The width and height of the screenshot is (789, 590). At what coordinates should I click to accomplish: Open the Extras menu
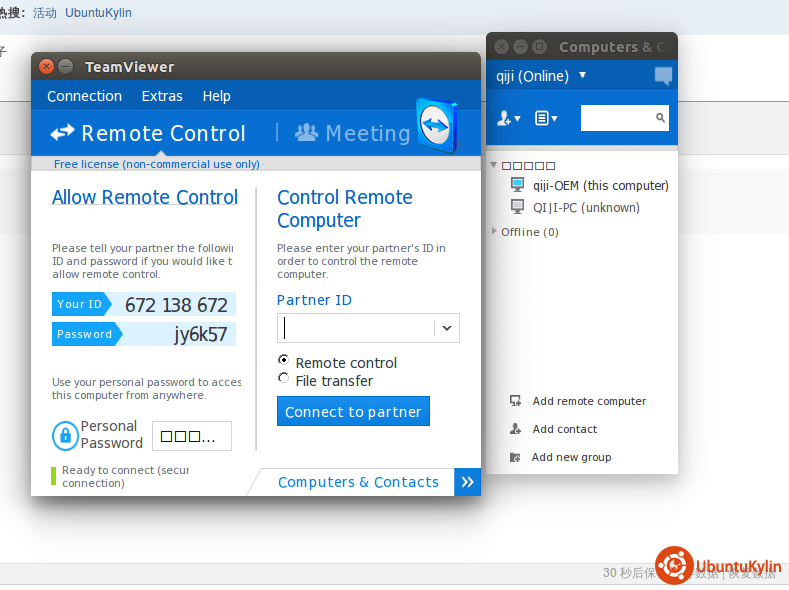coord(162,96)
